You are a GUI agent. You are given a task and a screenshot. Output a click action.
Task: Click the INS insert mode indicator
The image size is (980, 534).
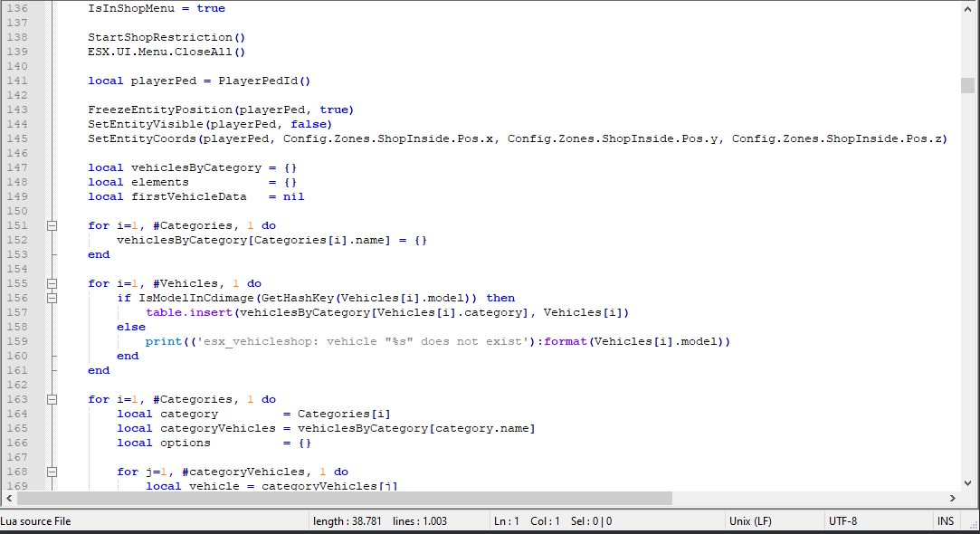(946, 520)
